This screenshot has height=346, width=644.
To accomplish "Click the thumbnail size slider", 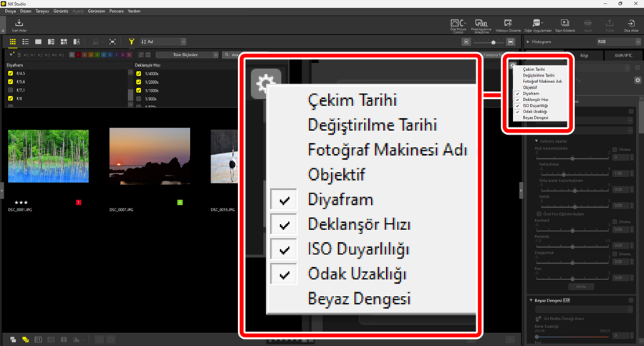I will point(493,42).
